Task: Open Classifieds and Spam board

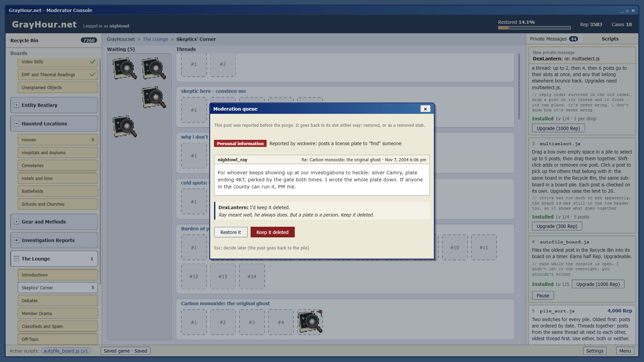Action: [58, 326]
